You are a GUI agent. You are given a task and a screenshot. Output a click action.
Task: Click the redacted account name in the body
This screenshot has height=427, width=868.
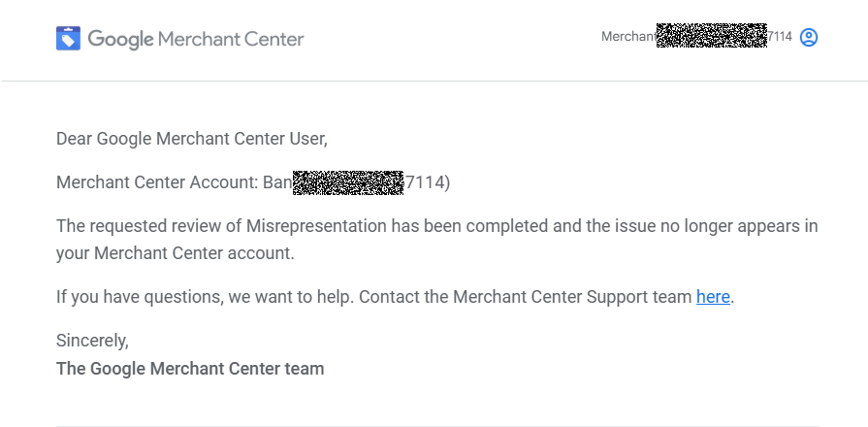coord(347,182)
